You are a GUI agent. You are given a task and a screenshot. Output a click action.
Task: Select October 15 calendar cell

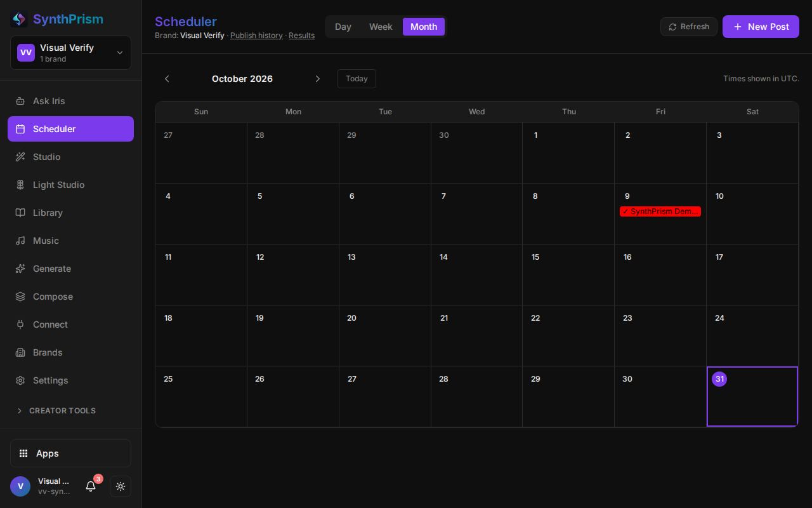568,275
